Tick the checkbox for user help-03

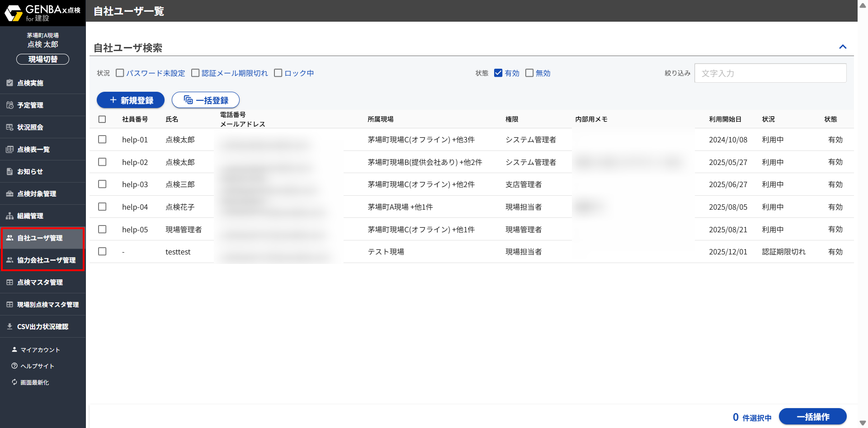(x=102, y=184)
